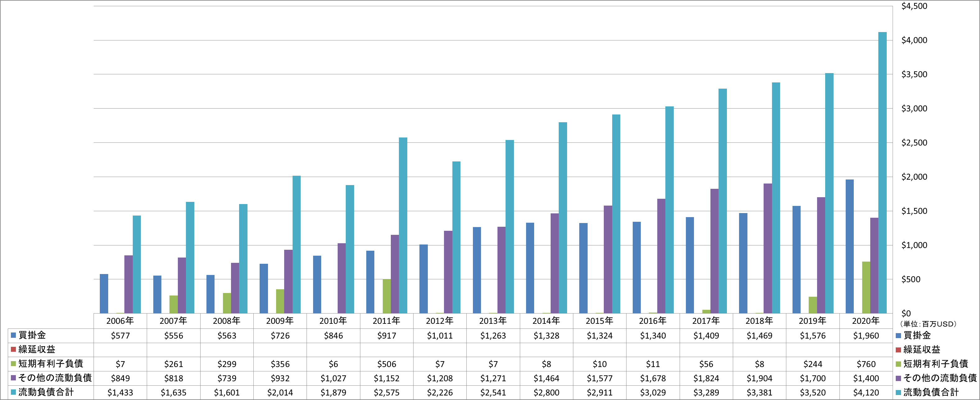Click the teal 流動負債合計 swatch in right legend
This screenshot has height=400, width=980.
898,393
